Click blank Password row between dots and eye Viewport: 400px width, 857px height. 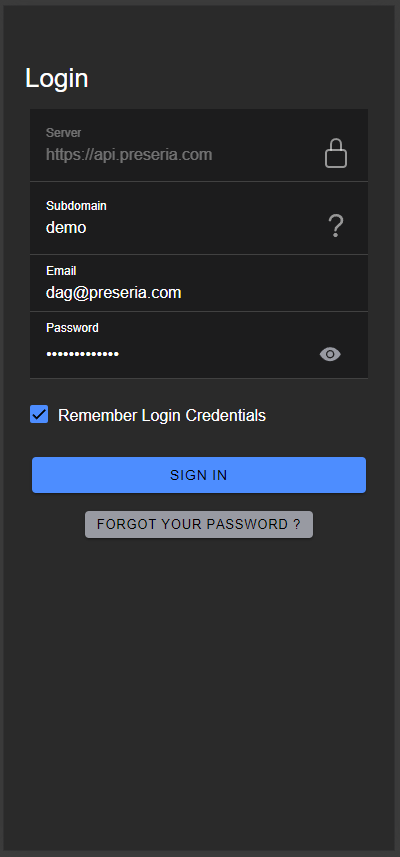[x=219, y=354]
